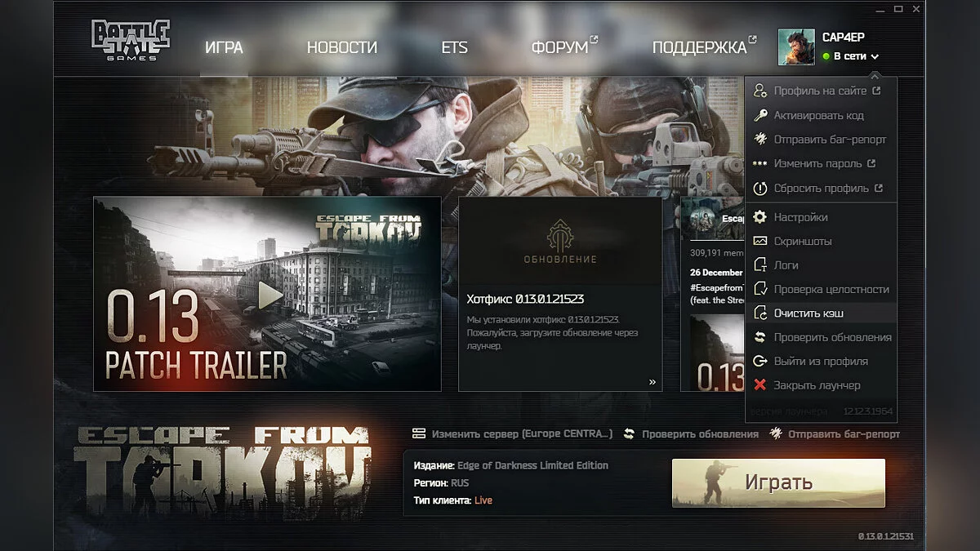Click the 'Live' client type value

click(483, 500)
